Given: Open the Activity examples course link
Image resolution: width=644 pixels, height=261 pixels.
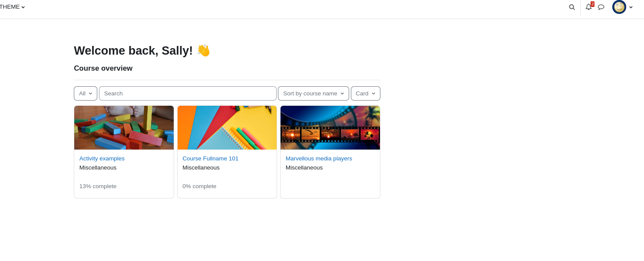Looking at the screenshot, I should pyautogui.click(x=102, y=158).
